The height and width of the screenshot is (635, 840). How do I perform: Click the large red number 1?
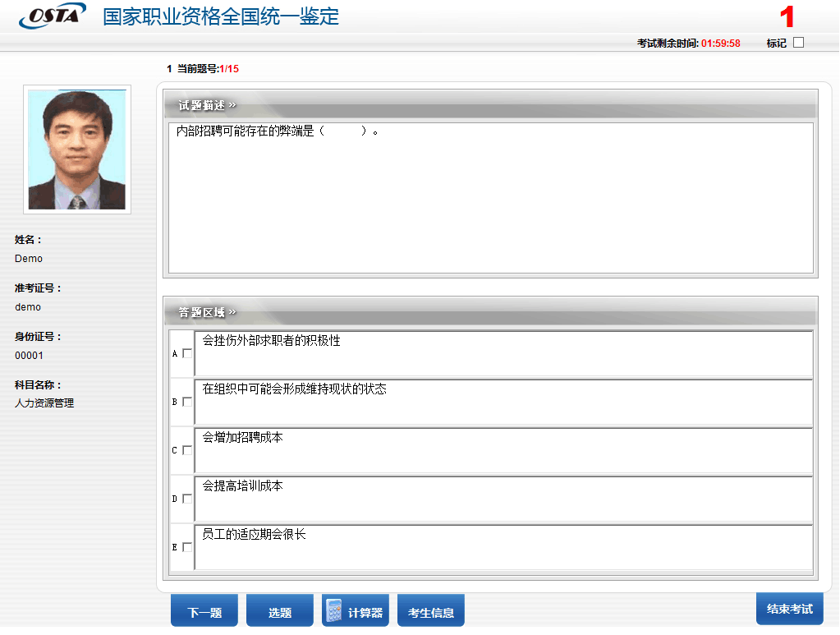[787, 17]
